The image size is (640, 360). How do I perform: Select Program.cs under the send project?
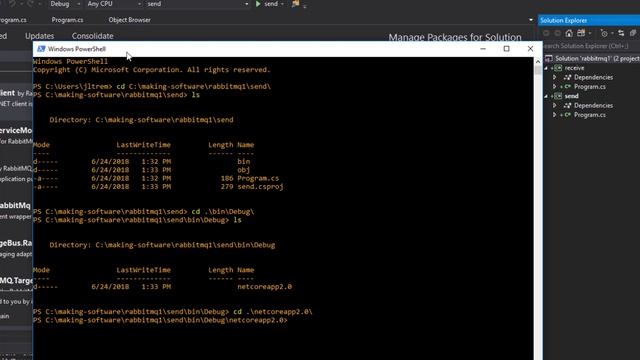[589, 115]
